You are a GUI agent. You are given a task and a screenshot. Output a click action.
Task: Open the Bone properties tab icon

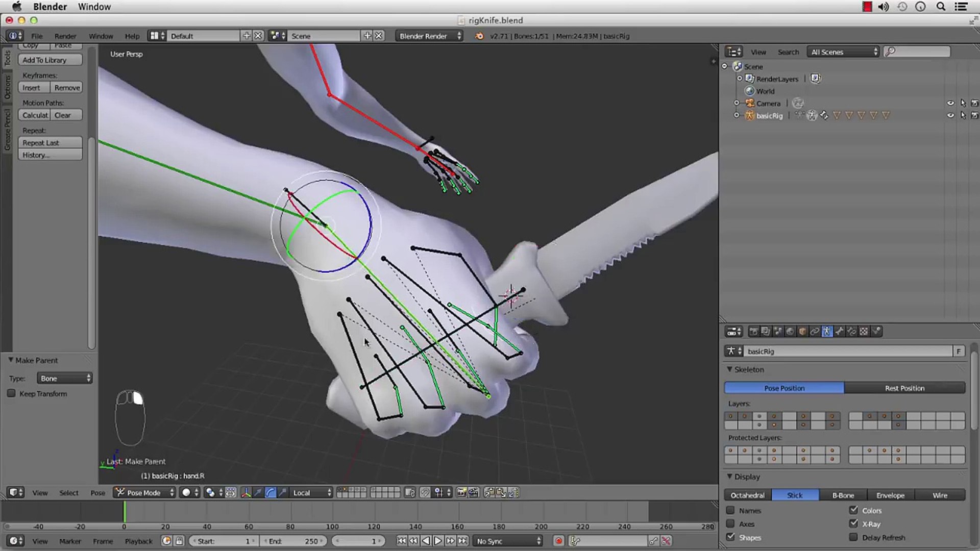pyautogui.click(x=839, y=332)
